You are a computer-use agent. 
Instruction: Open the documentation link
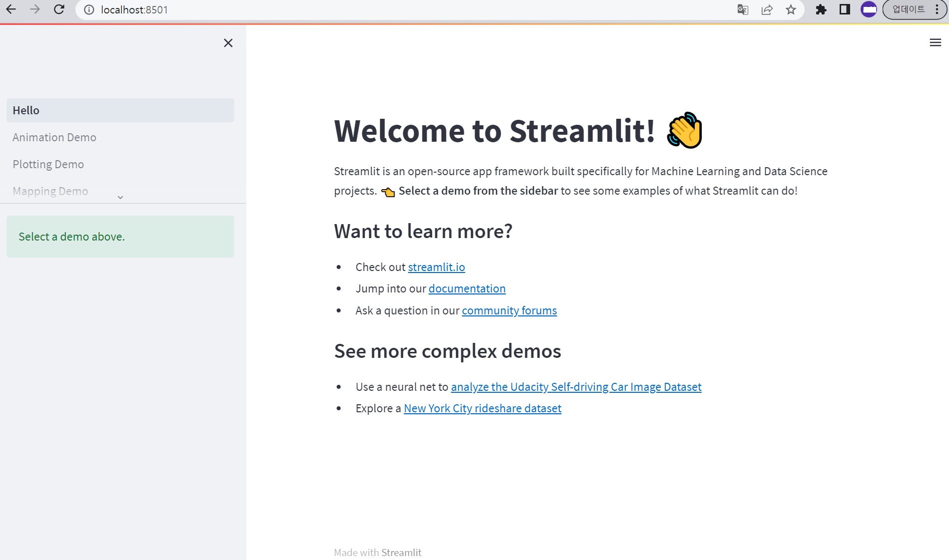click(467, 288)
